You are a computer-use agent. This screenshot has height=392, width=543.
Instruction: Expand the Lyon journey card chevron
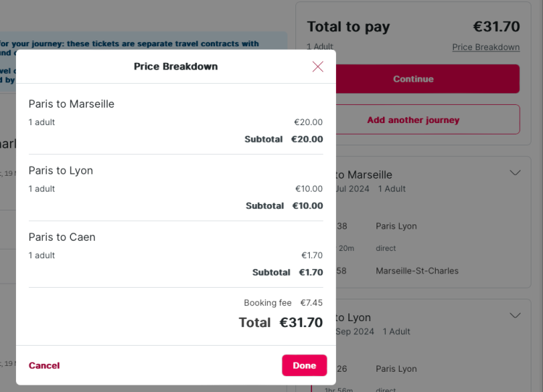pyautogui.click(x=515, y=315)
